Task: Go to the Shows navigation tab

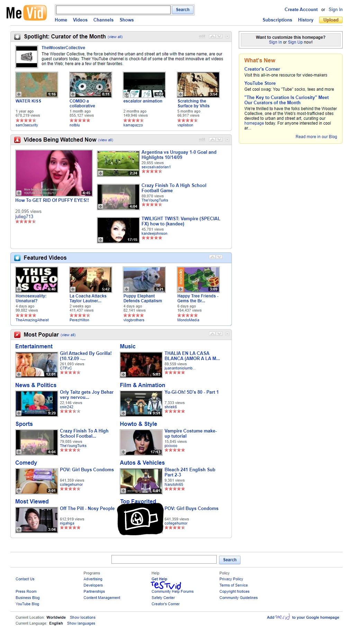Action: pyautogui.click(x=127, y=20)
